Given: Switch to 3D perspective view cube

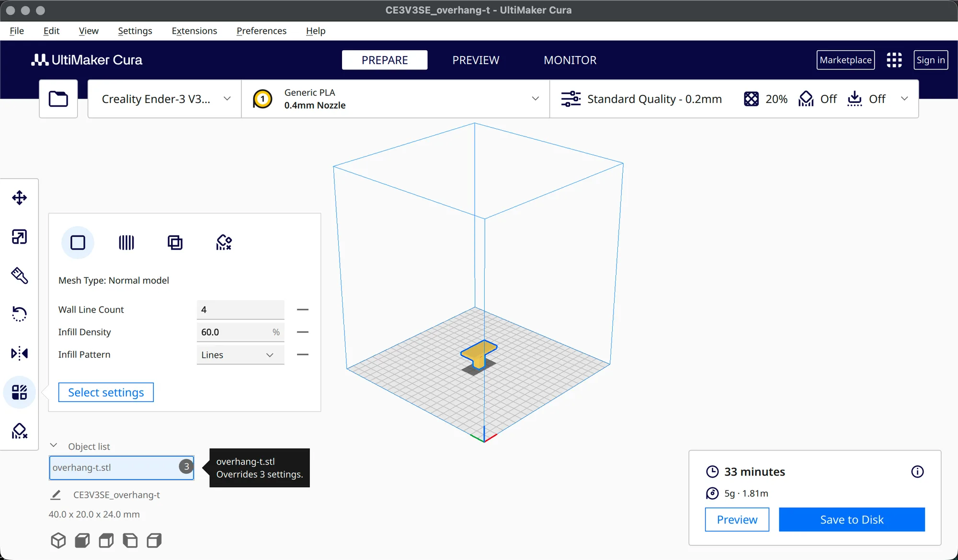Looking at the screenshot, I should (x=58, y=540).
